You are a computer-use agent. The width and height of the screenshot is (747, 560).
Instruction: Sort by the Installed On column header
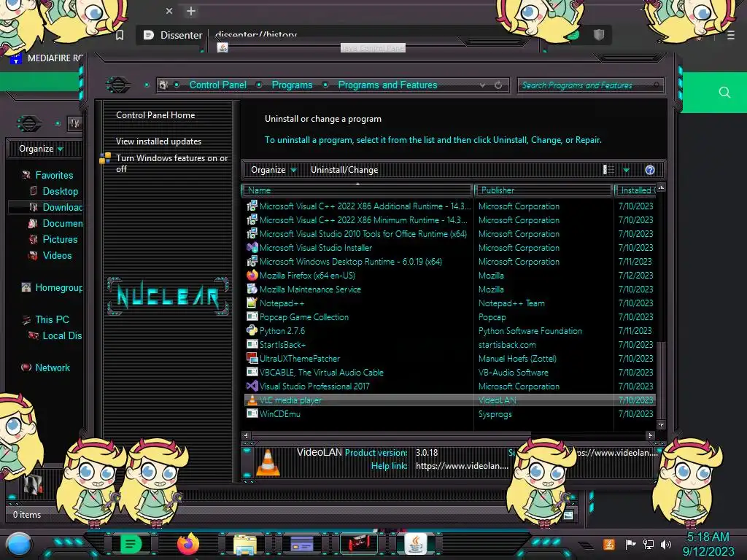635,190
